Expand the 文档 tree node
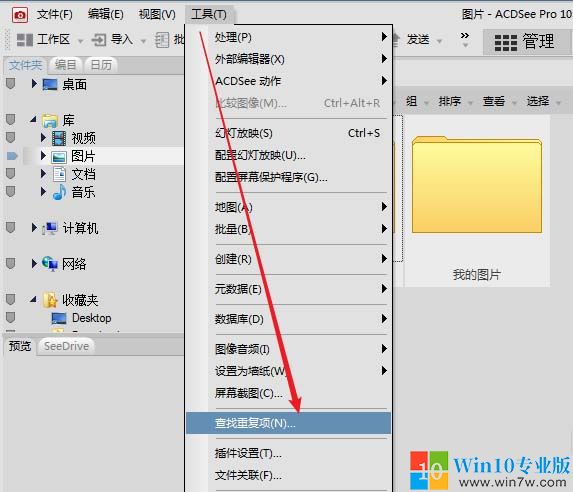 (x=43, y=173)
